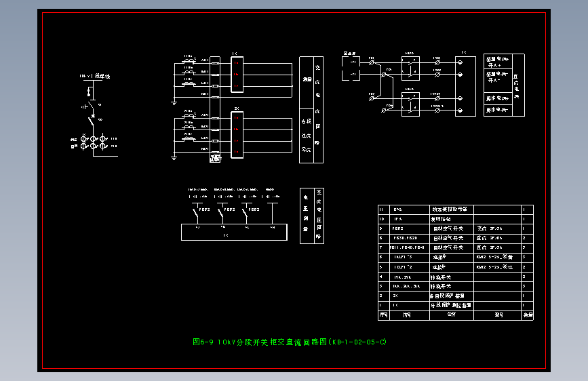Select the 序号 header cell in the parts table
Image resolution: width=588 pixels, height=381 pixels.
[384, 315]
